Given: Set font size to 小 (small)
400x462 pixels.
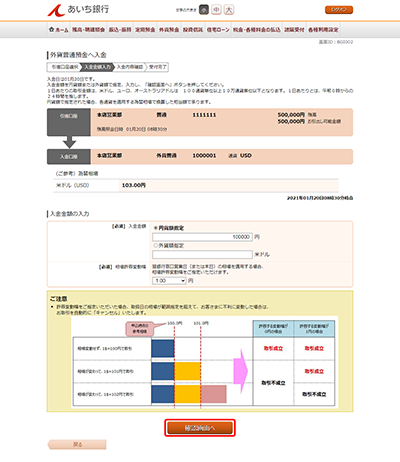Looking at the screenshot, I should click(x=204, y=10).
